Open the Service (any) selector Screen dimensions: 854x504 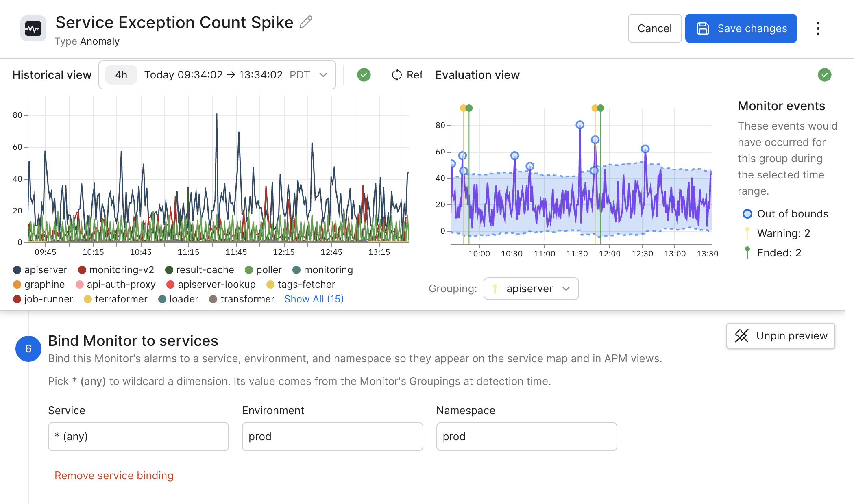tap(138, 437)
